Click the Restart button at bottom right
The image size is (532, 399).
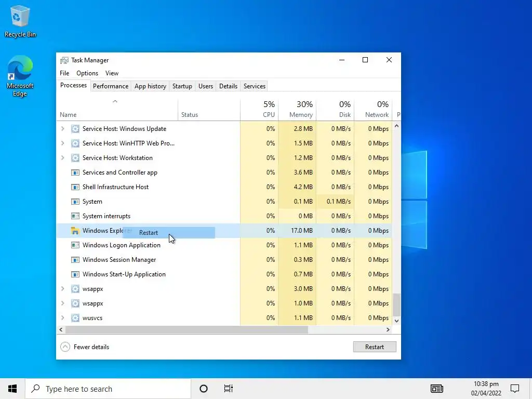pos(375,347)
